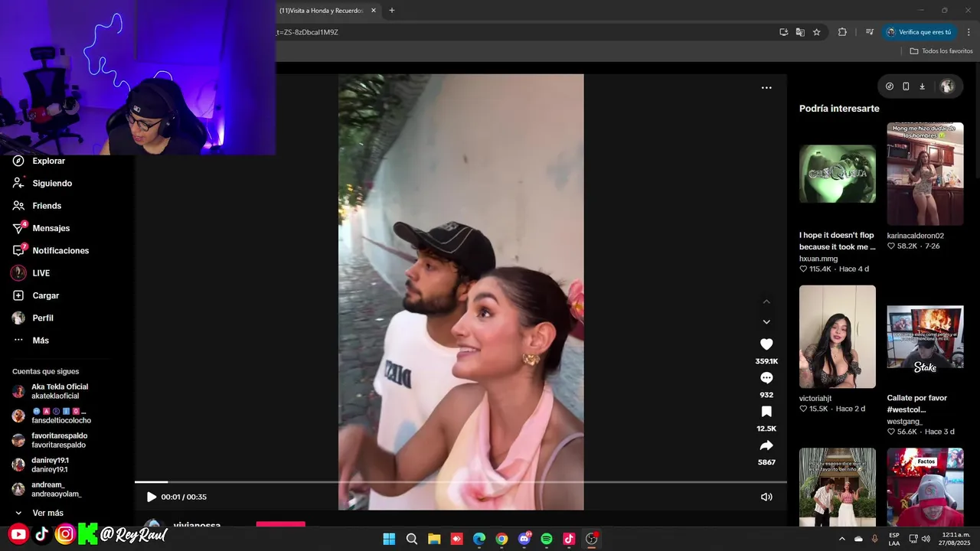This screenshot has height=551, width=980.
Task: Open media controls icon in Chrome toolbar
Action: [869, 32]
